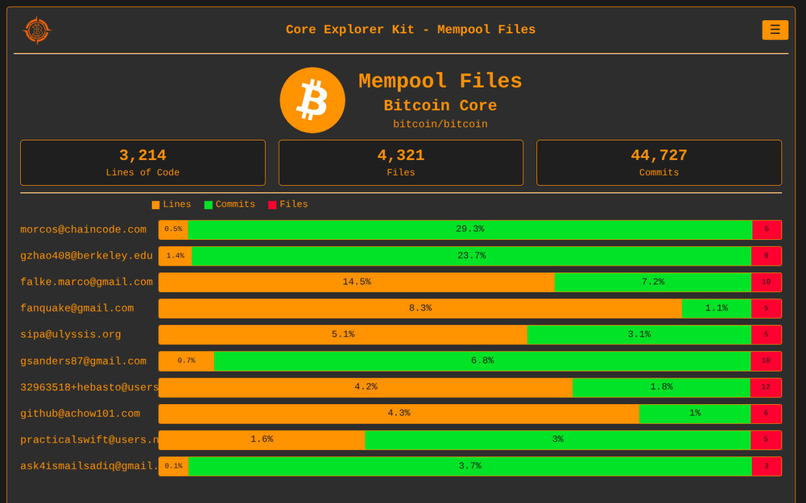This screenshot has height=503, width=806.
Task: Select contributor ask4ismailsadiq
Action: coord(89,466)
